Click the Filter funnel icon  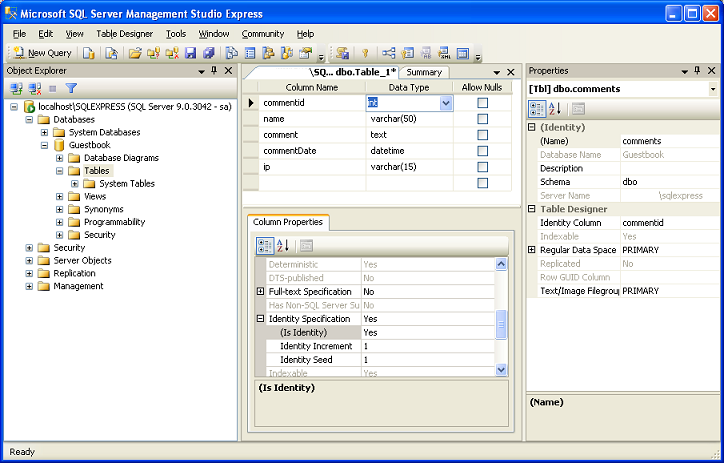(x=71, y=88)
